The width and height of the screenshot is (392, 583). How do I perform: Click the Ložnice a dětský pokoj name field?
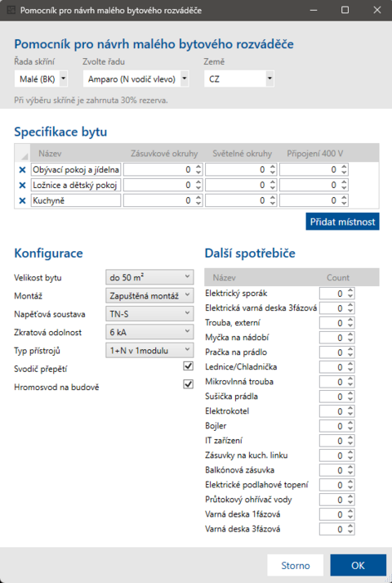[x=76, y=185]
